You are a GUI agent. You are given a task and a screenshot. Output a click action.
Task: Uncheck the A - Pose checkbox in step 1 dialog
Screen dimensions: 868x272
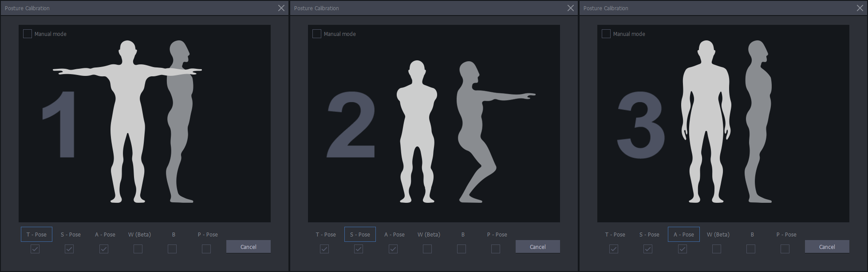point(104,249)
